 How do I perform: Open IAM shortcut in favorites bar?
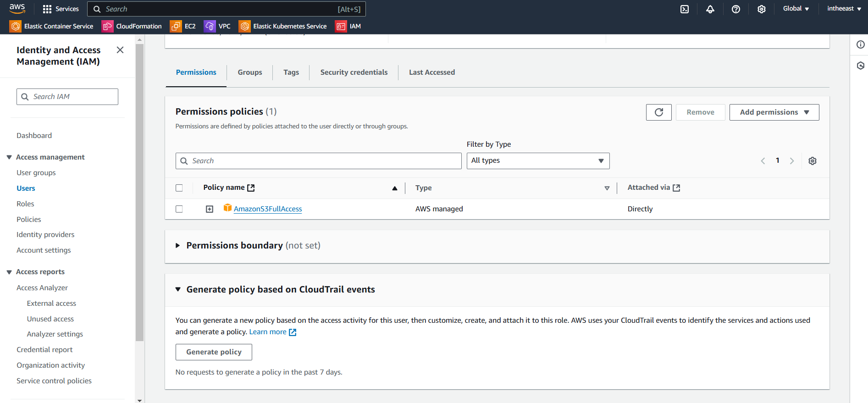tap(348, 26)
